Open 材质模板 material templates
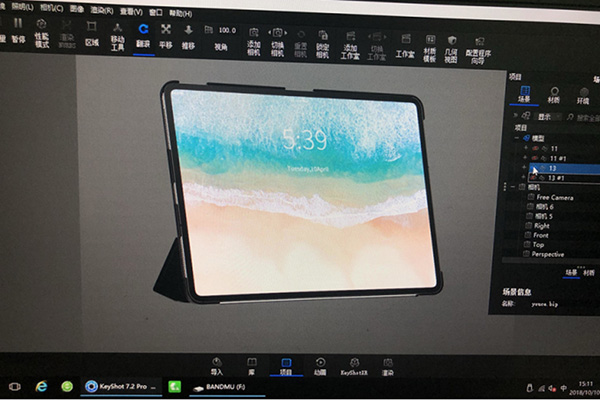Screen dimensions: 600x400 tap(430, 49)
